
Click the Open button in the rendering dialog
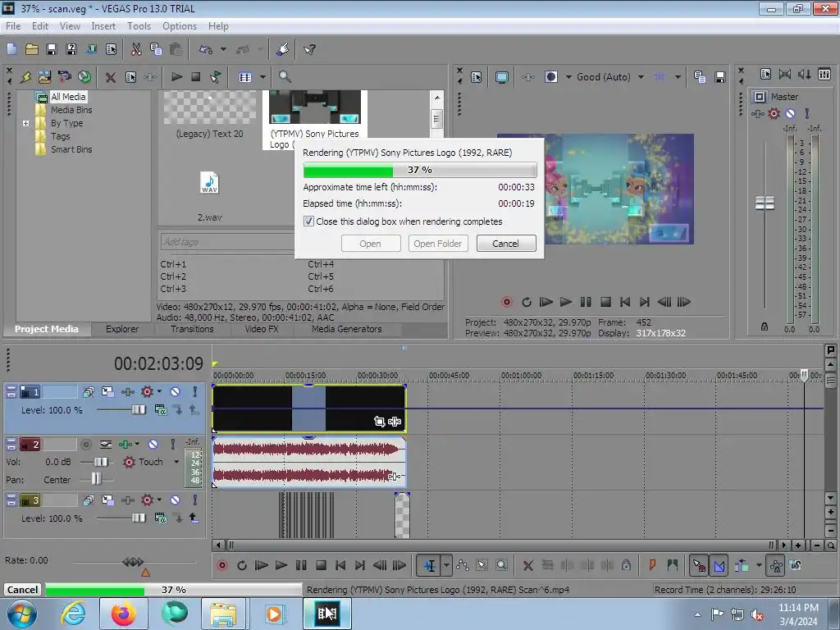[x=370, y=244]
